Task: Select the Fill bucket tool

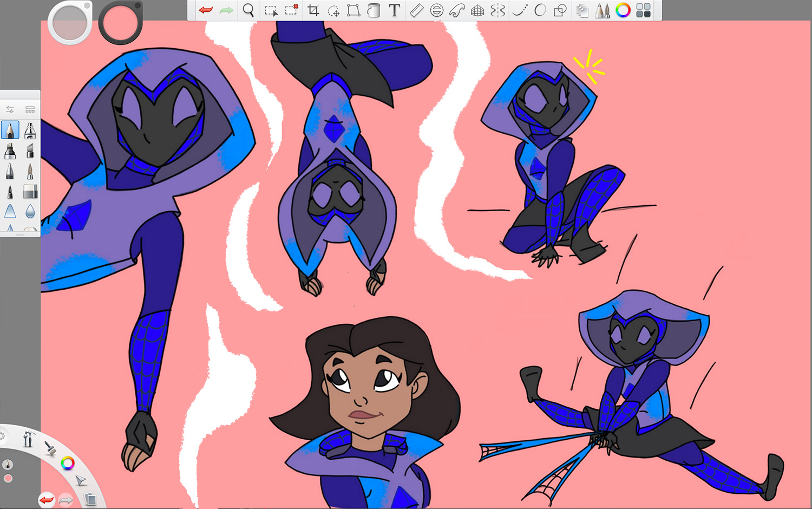Action: point(374,10)
